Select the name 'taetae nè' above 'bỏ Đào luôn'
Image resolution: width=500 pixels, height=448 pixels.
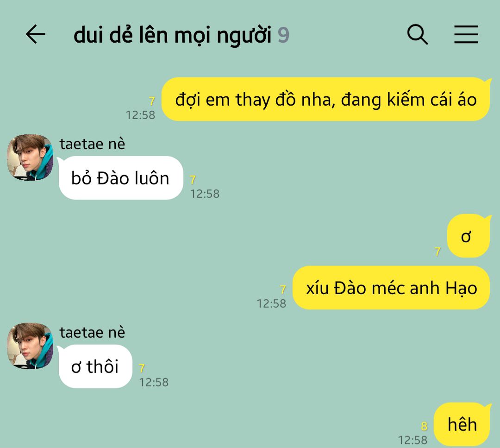92,144
